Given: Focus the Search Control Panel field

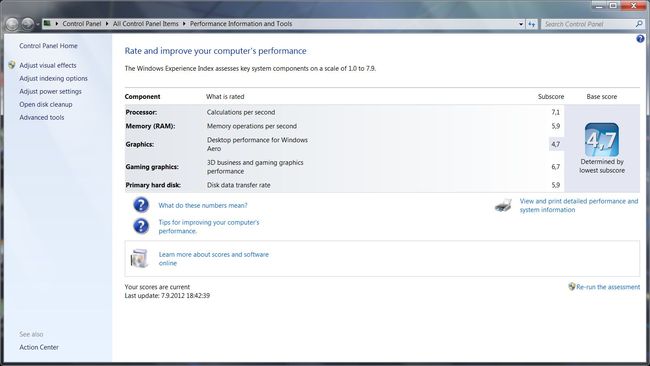Looking at the screenshot, I should click(x=589, y=24).
